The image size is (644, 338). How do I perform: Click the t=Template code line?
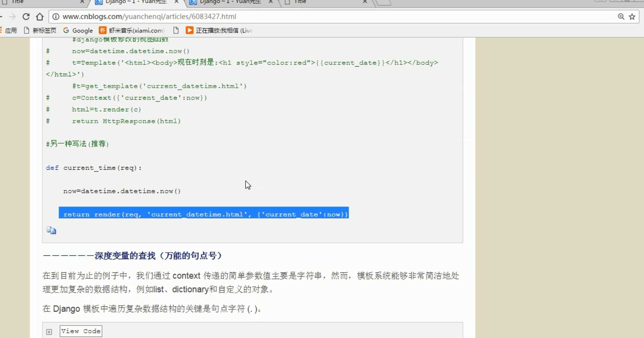tap(242, 68)
